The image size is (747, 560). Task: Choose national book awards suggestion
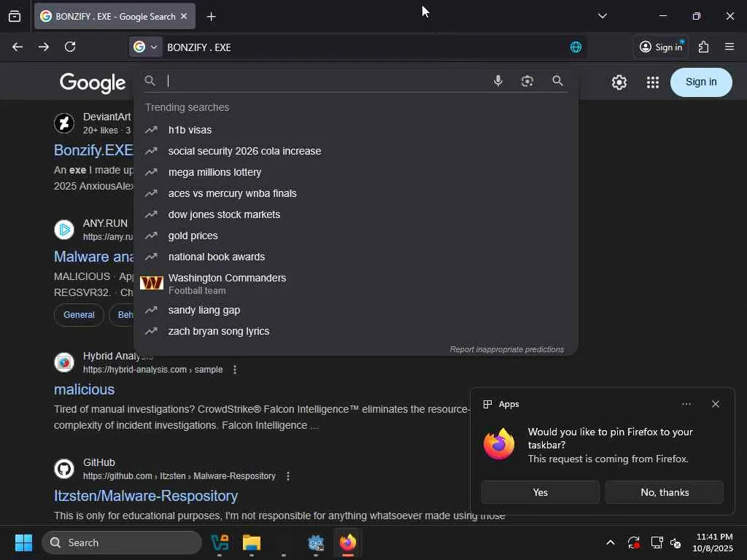click(x=356, y=257)
